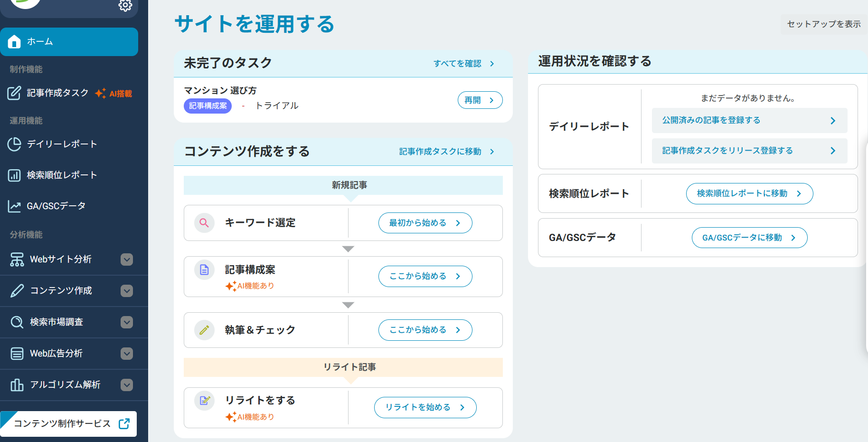
Task: Start キーワード選定 with 最初から始める
Action: pyautogui.click(x=425, y=223)
